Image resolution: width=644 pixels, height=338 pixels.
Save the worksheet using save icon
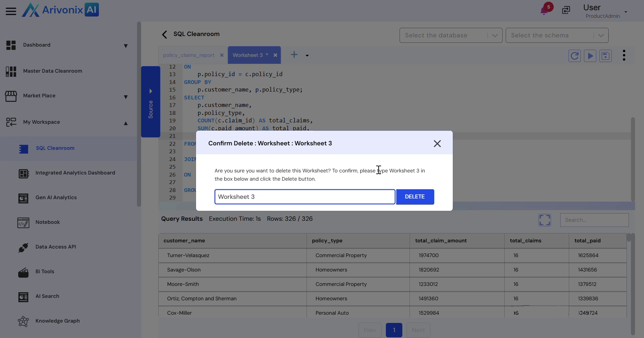[605, 56]
